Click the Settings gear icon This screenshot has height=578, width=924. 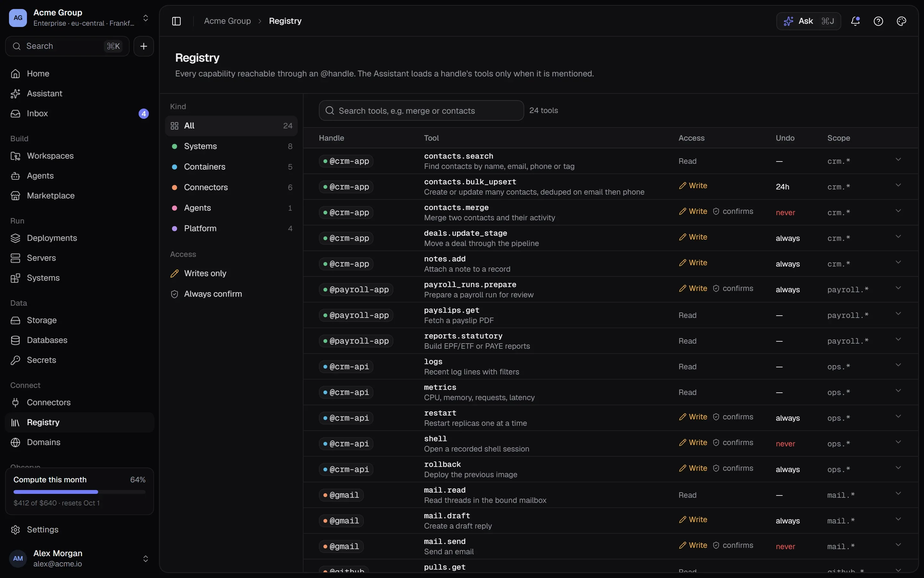pyautogui.click(x=15, y=530)
